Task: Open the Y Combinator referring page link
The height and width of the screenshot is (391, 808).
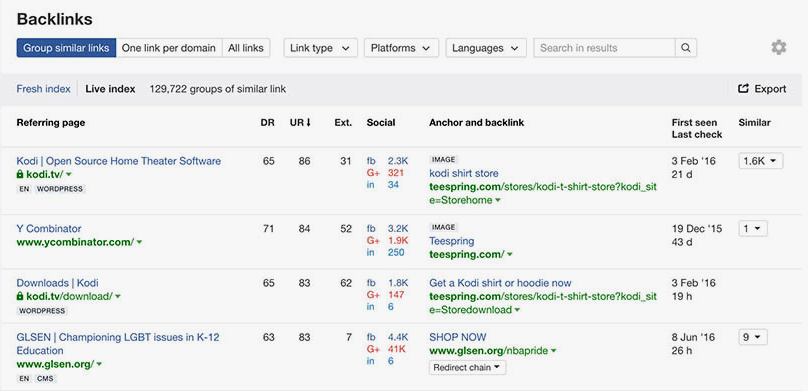Action: tap(49, 229)
